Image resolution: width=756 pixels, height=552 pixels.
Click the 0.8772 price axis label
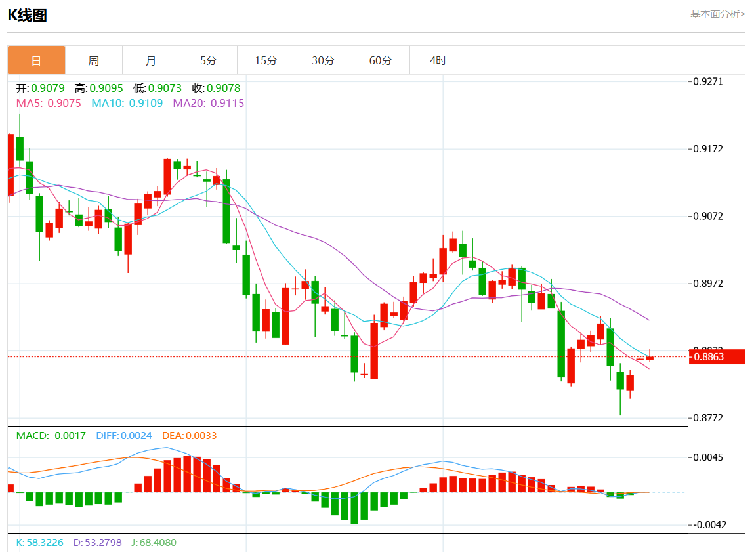[708, 418]
